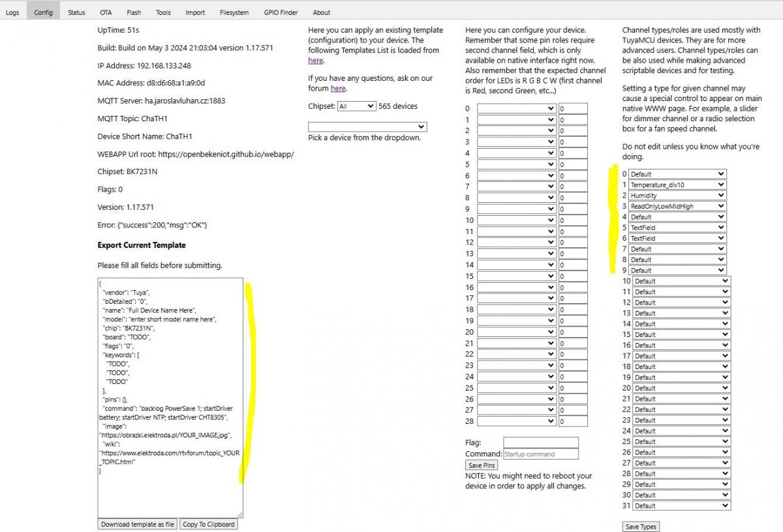Viewport: 783px width, 532px height.
Task: Open channel 15 type dropdown
Action: [682, 334]
